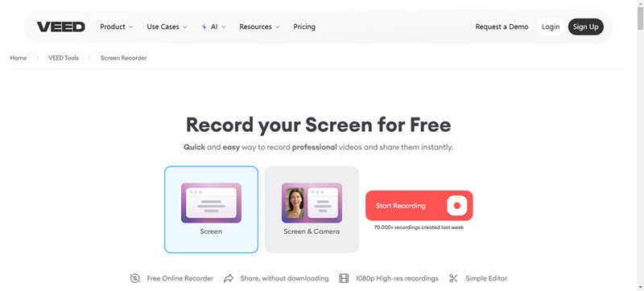
Task: Click the white record dot icon
Action: coord(457,206)
